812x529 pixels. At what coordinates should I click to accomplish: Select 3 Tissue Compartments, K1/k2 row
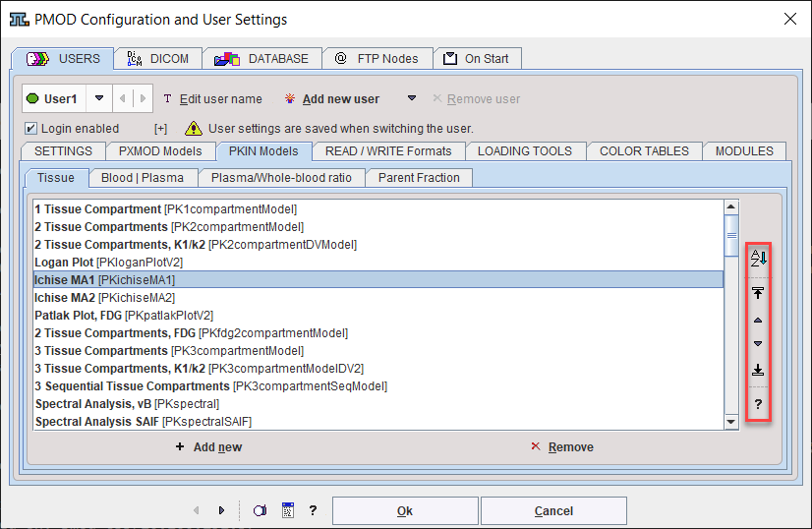378,369
